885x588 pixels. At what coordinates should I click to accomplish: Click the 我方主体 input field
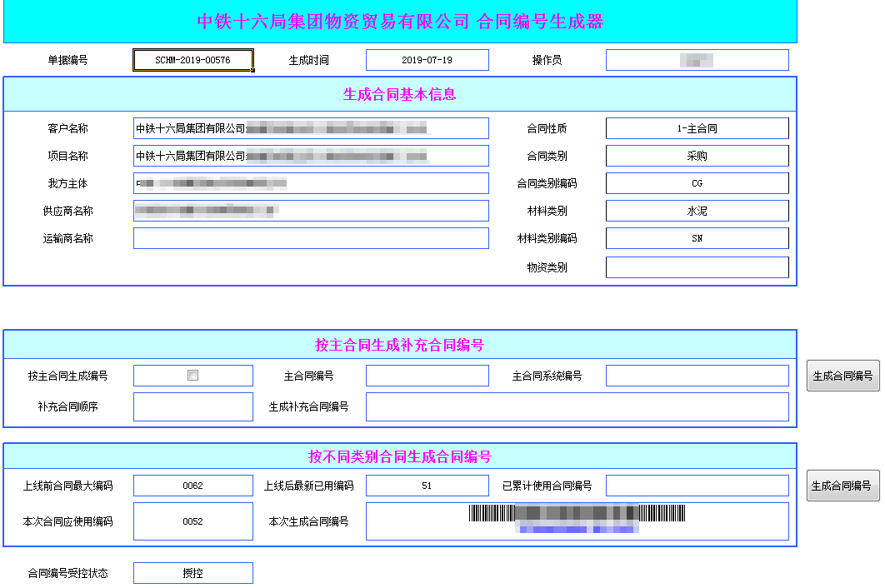pyautogui.click(x=311, y=183)
